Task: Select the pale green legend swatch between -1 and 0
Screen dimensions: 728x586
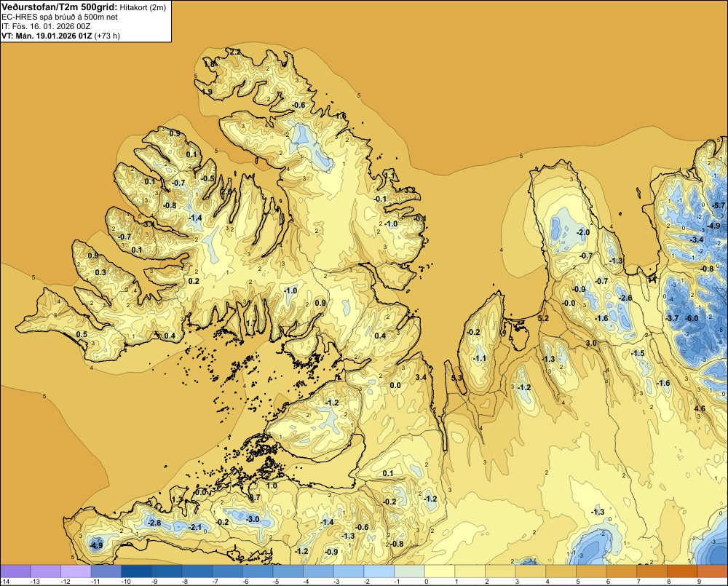Action: point(409,571)
